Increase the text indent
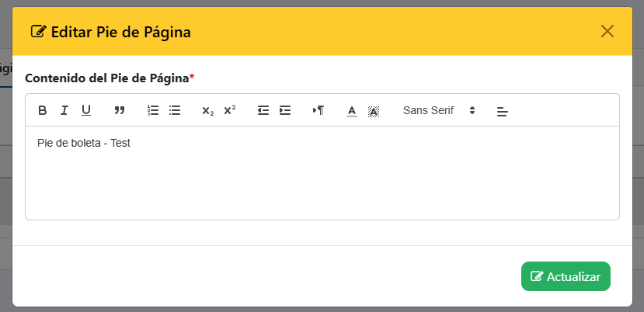 click(x=285, y=110)
